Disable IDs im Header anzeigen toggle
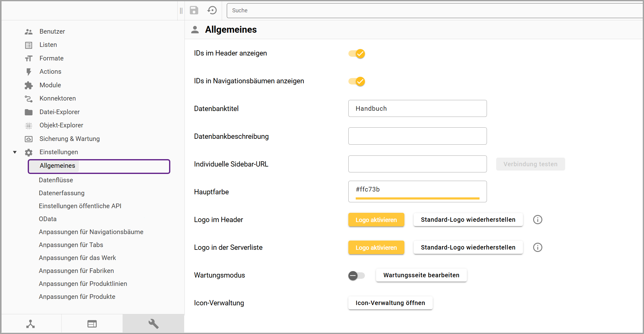This screenshot has width=644, height=334. (357, 54)
